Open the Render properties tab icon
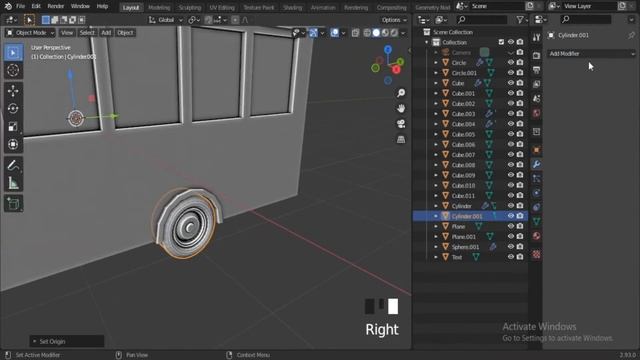The height and width of the screenshot is (360, 640). [x=536, y=56]
